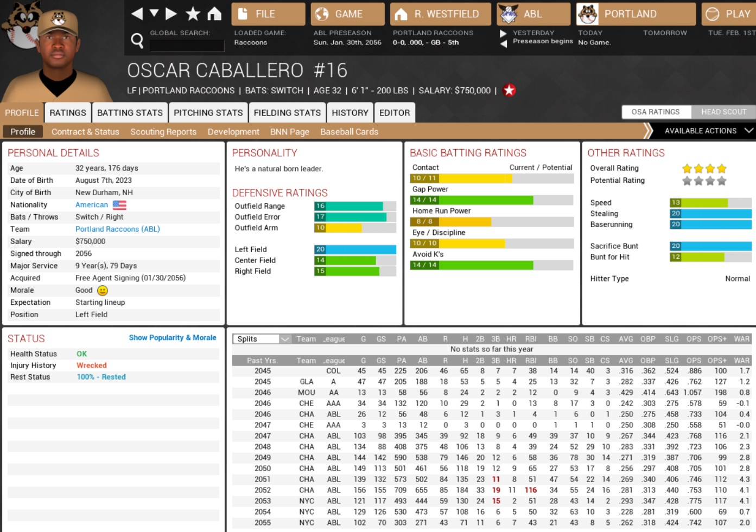Click the morale smiley face icon
756x532 pixels.
coord(103,291)
